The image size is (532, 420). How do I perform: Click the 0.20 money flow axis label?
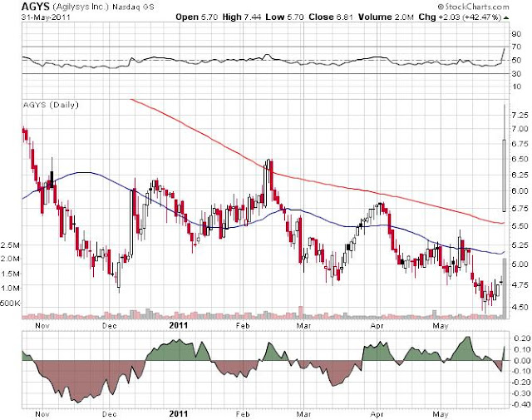point(521,338)
